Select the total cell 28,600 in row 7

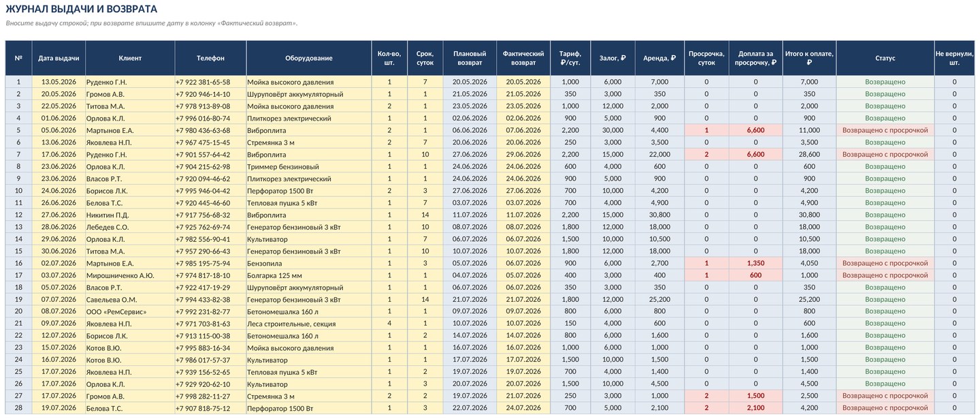(x=809, y=154)
